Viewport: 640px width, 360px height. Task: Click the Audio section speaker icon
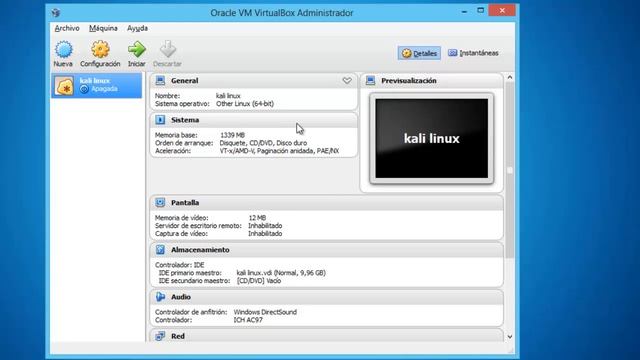click(x=160, y=297)
